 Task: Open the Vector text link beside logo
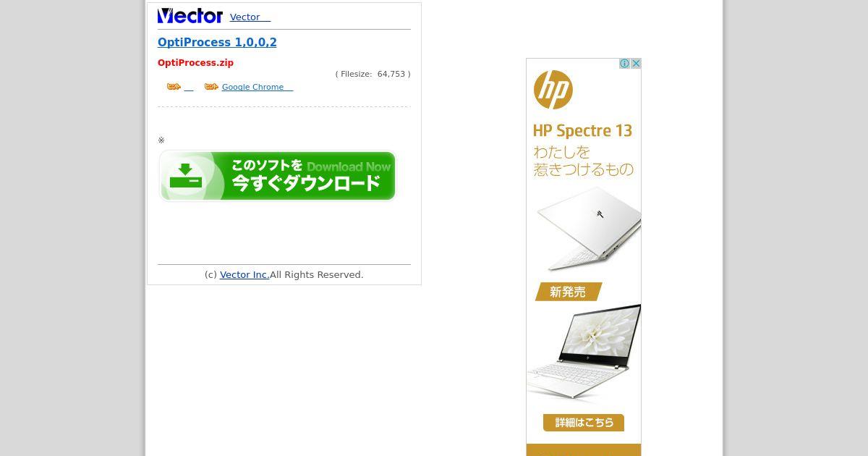pyautogui.click(x=250, y=17)
